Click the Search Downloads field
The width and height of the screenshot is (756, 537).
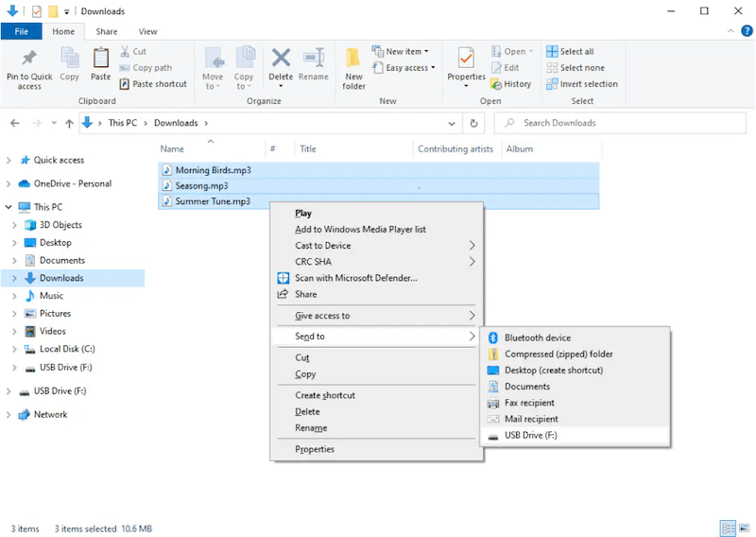click(624, 123)
